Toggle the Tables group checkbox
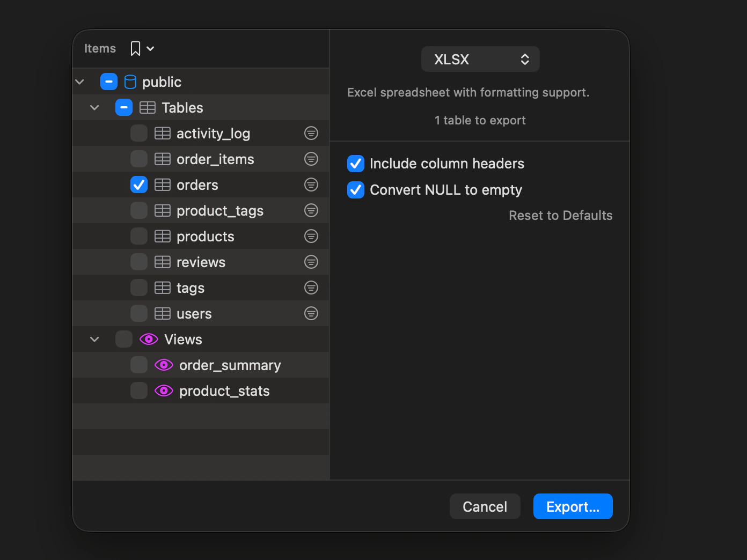This screenshot has height=560, width=747. click(x=124, y=107)
